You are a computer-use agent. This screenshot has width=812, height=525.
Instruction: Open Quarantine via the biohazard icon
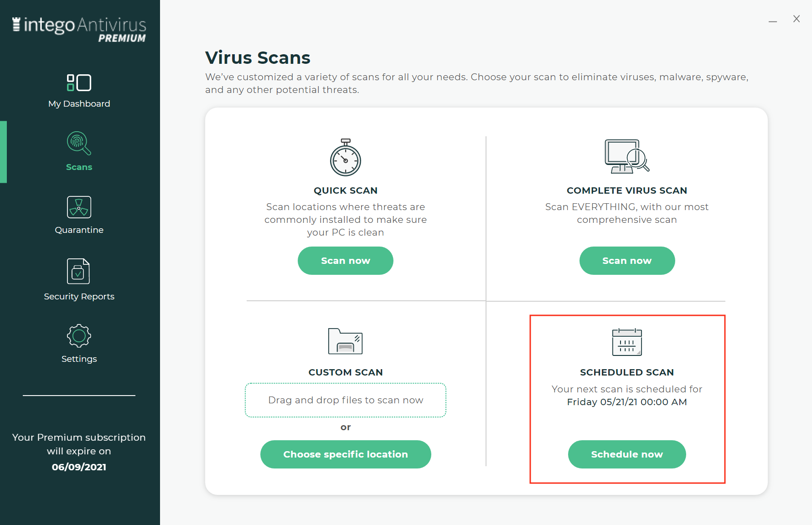(x=79, y=207)
